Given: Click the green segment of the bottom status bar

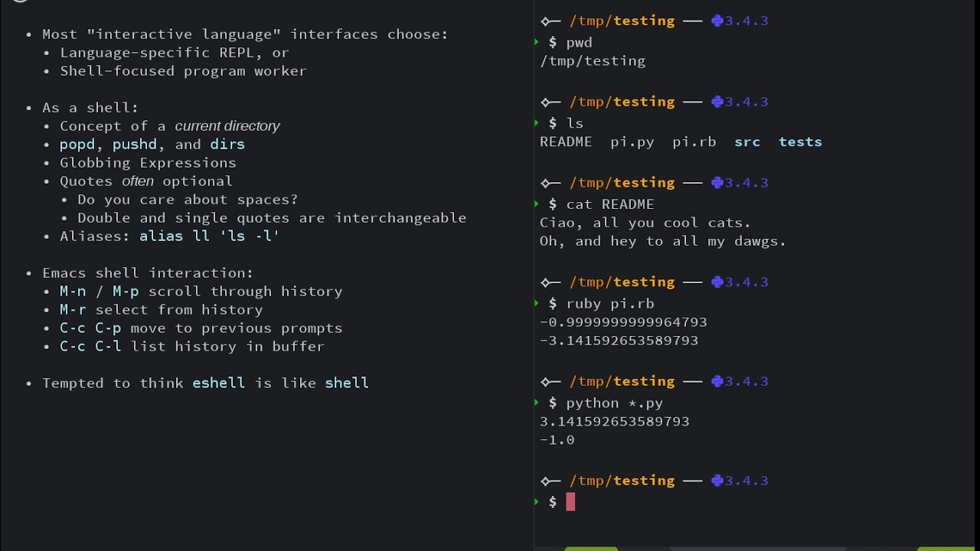Looking at the screenshot, I should (591, 549).
